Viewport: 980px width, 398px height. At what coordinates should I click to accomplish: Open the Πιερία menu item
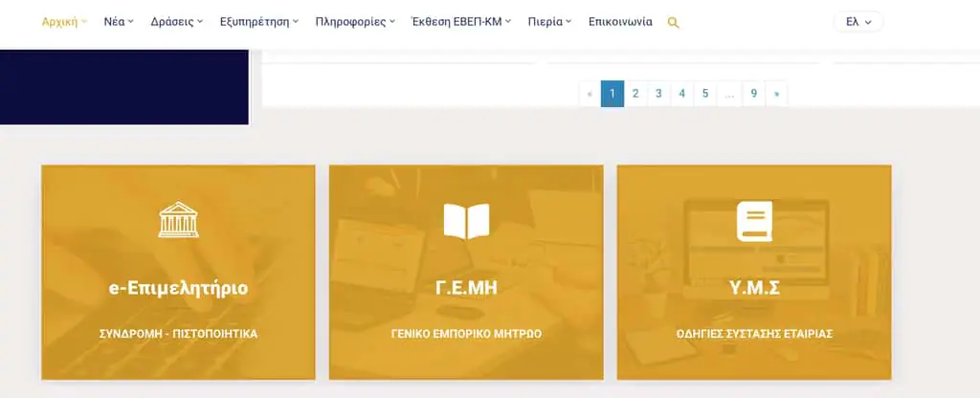coord(549,21)
